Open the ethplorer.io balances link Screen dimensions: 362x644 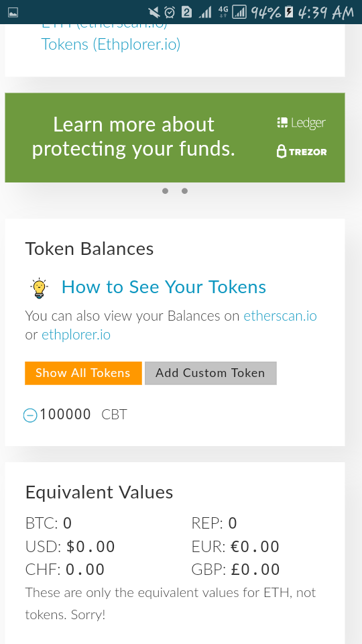(x=76, y=335)
